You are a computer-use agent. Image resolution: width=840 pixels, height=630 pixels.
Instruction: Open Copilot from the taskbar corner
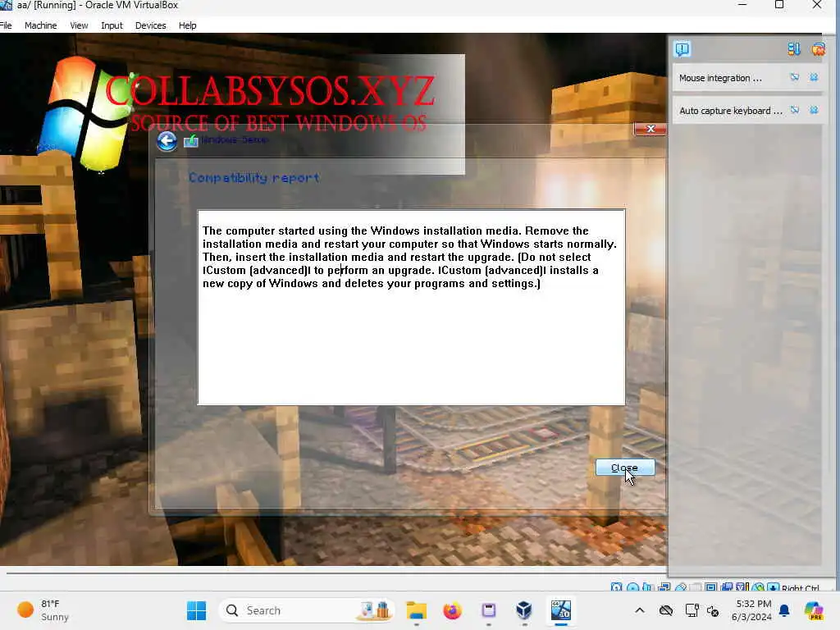[x=815, y=610]
